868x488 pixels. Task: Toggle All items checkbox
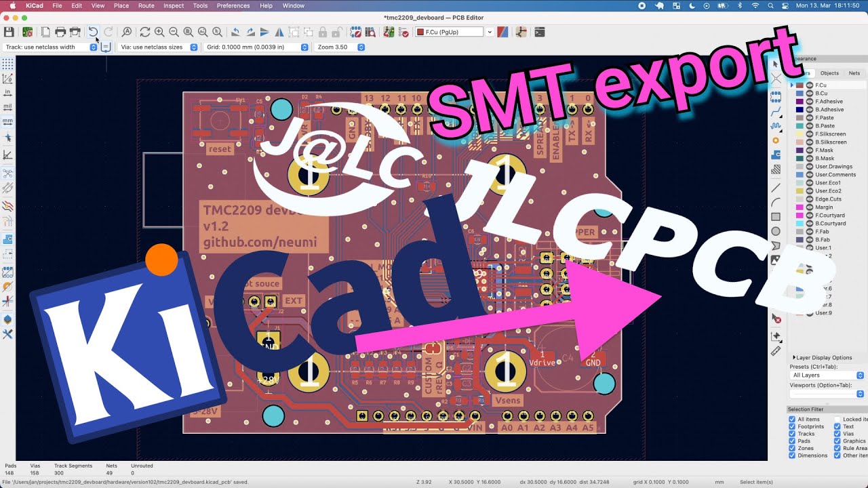pyautogui.click(x=792, y=419)
